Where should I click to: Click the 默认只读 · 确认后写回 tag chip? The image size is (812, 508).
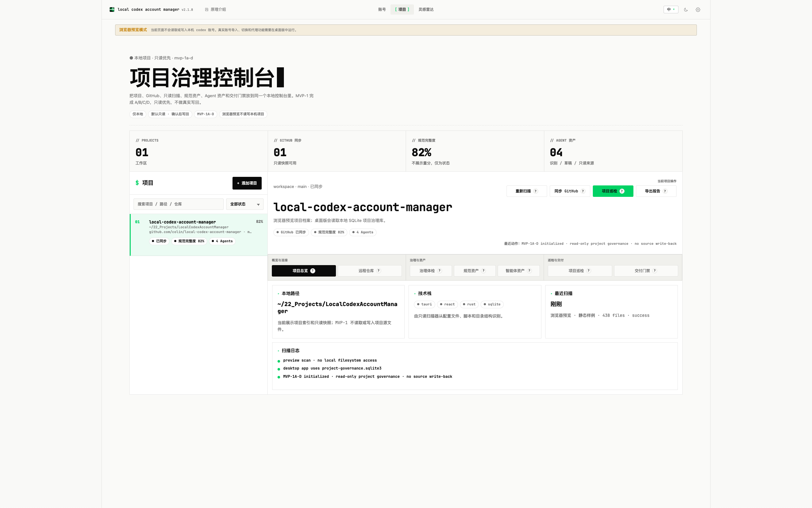point(170,114)
